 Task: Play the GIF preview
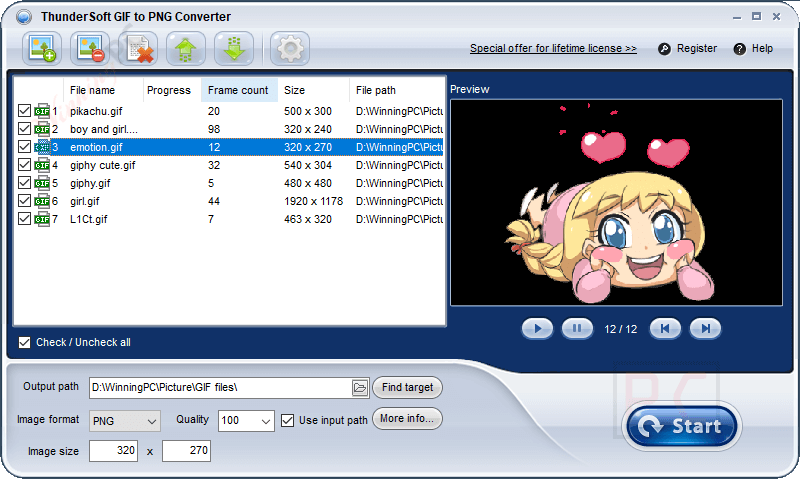(x=537, y=329)
